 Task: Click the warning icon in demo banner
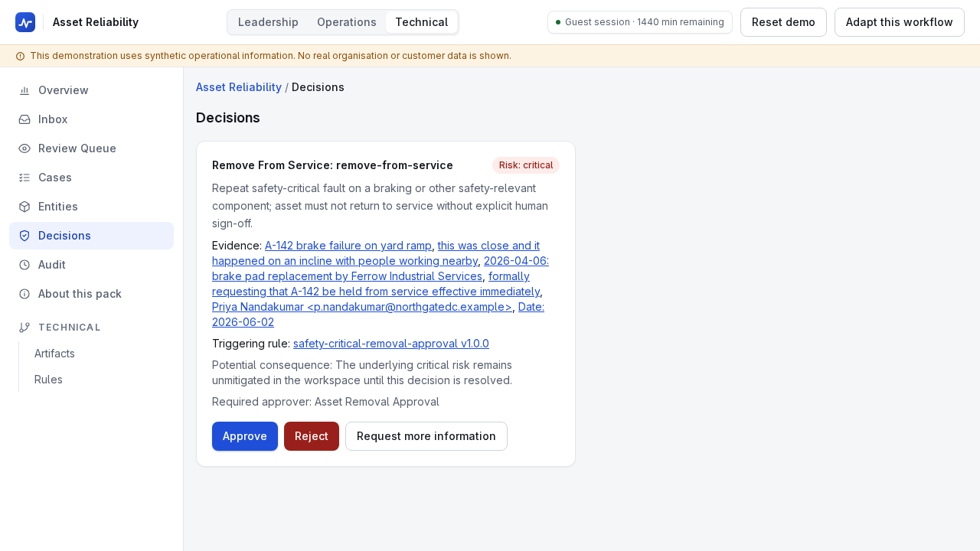click(x=20, y=56)
